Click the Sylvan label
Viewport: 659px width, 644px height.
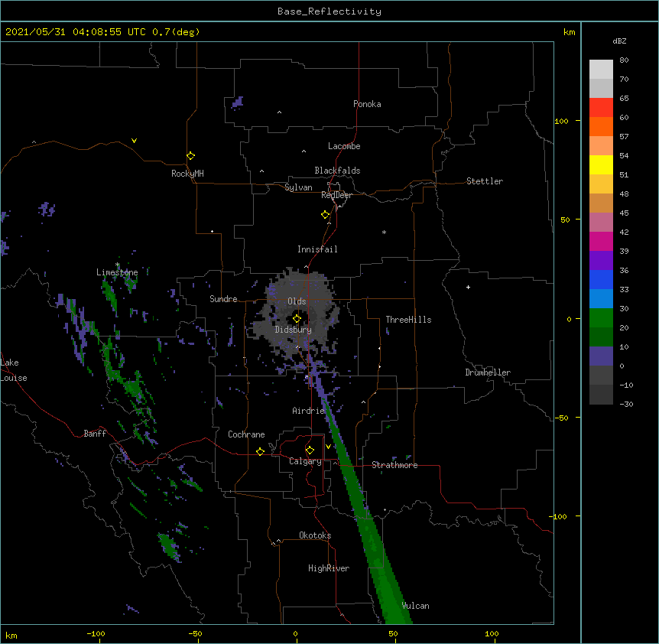pos(298,187)
